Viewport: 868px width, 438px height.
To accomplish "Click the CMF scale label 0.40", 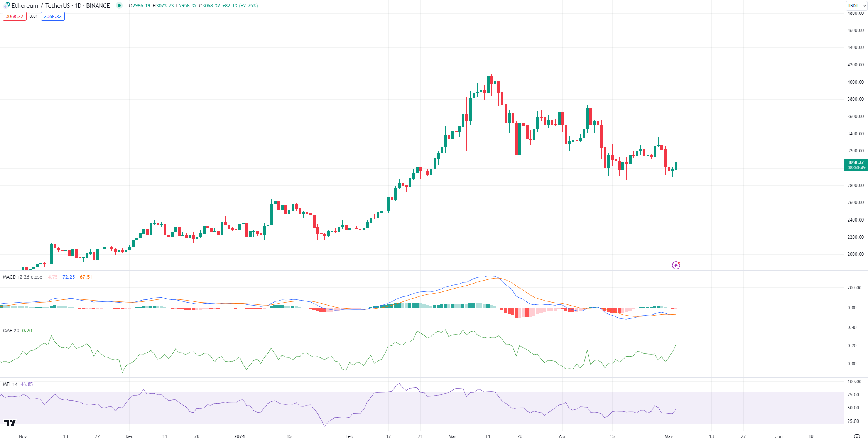I will pyautogui.click(x=852, y=327).
